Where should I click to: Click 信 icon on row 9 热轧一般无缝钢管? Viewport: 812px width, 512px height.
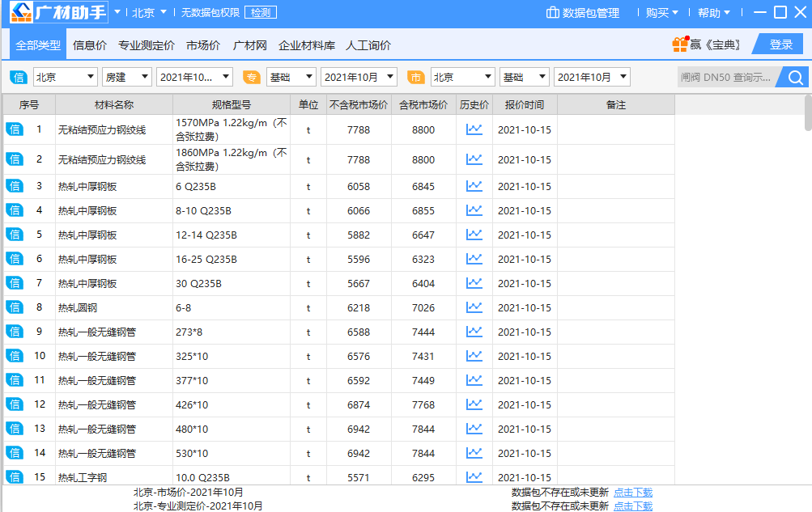point(15,332)
